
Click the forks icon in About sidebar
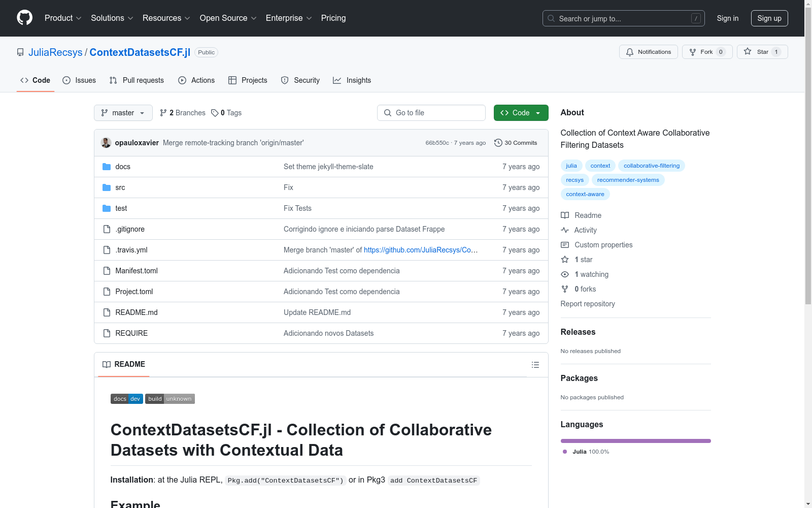(565, 289)
